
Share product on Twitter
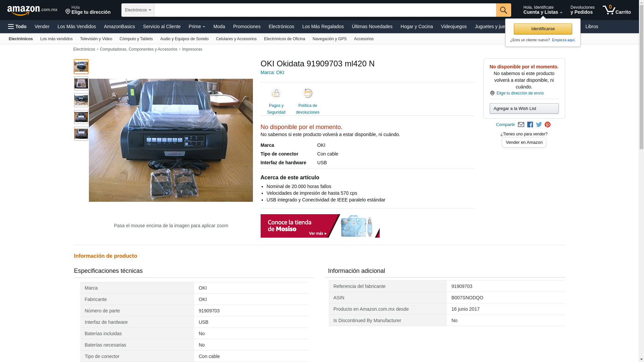pos(539,125)
